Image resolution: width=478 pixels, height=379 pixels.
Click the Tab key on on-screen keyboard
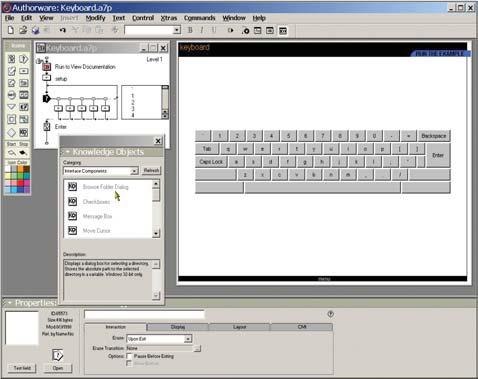207,149
